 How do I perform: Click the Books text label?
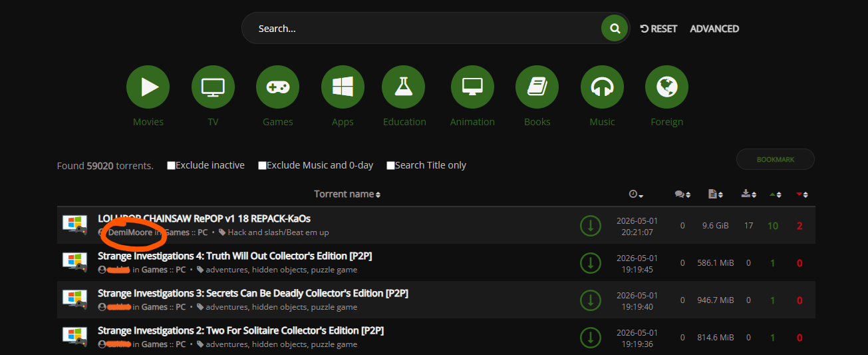pos(537,122)
